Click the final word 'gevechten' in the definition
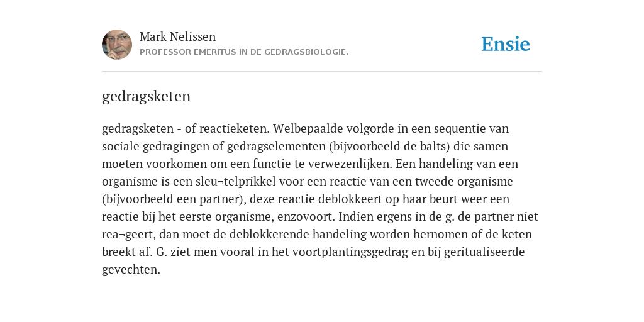This screenshot has height=322, width=644. [x=131, y=270]
